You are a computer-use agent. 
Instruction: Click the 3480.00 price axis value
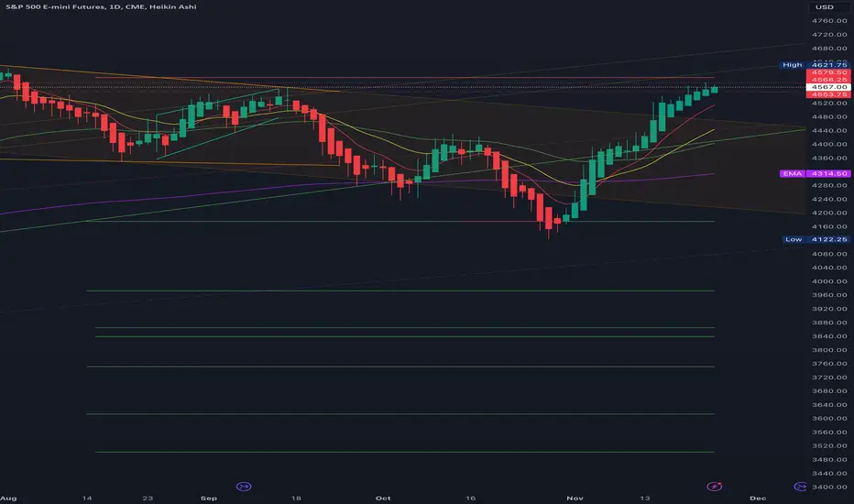point(829,460)
